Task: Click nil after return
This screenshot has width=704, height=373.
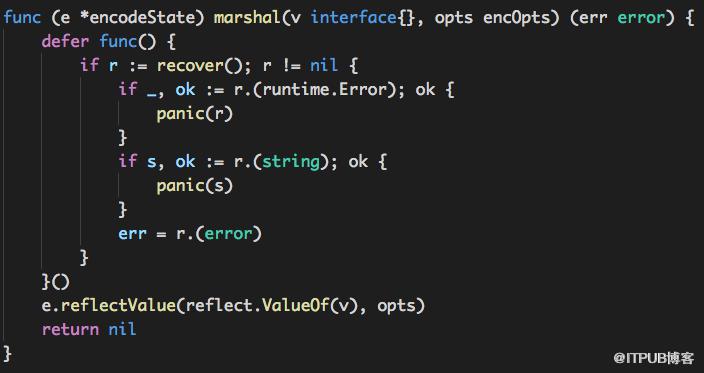Action: tap(122, 329)
